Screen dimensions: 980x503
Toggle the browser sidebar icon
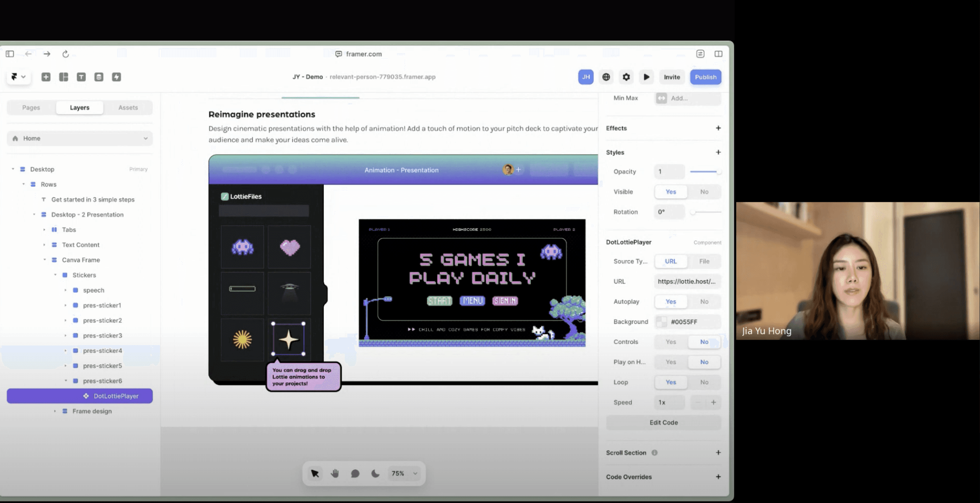10,54
